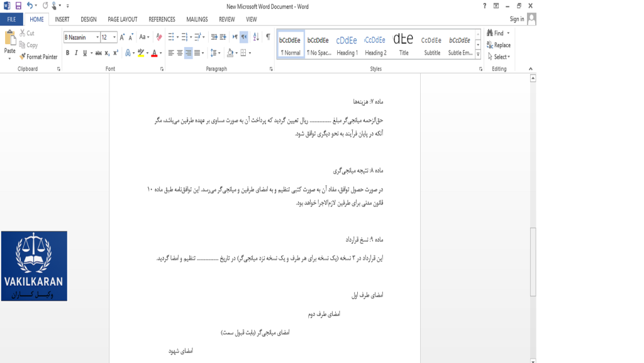Switch to the MAILINGS ribbon tab

tap(196, 19)
